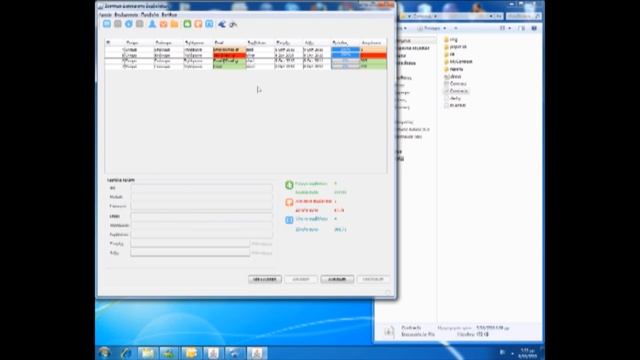Click the blue person silhouette toolbar icon
Image resolution: width=640 pixels, height=360 pixels.
[152, 24]
